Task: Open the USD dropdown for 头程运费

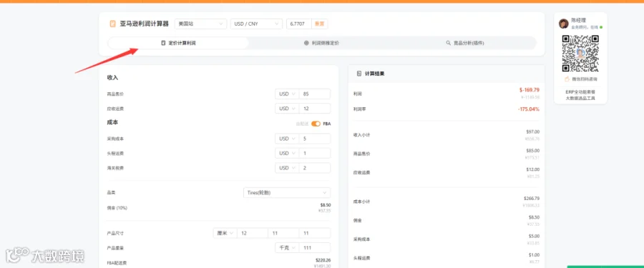Action: tap(287, 153)
